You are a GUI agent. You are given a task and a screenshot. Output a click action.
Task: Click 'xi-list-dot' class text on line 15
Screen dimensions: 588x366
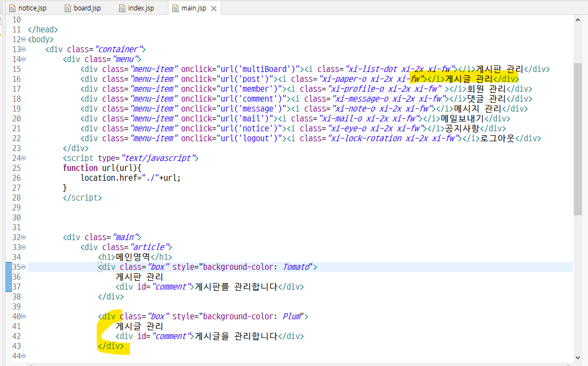coord(373,69)
